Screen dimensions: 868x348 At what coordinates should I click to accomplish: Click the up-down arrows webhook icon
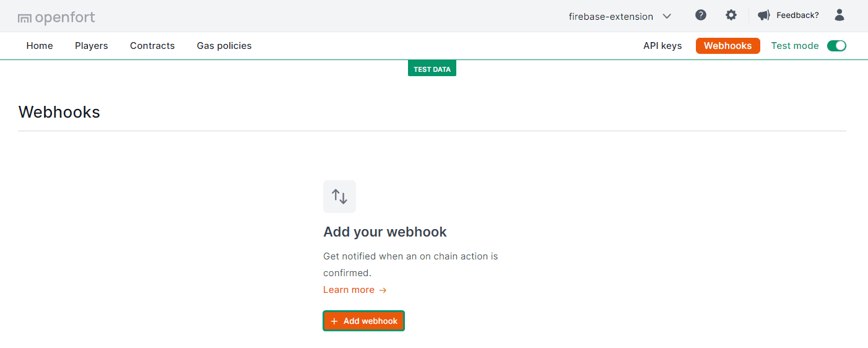pyautogui.click(x=339, y=197)
